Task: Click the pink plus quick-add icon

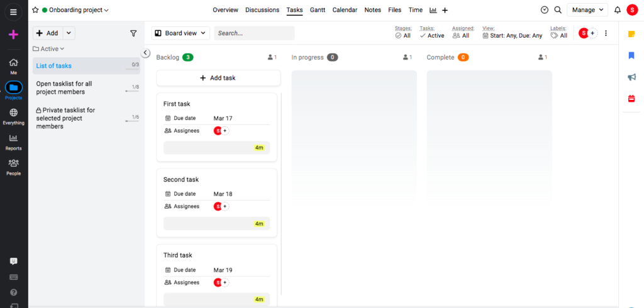Action: 13,35
